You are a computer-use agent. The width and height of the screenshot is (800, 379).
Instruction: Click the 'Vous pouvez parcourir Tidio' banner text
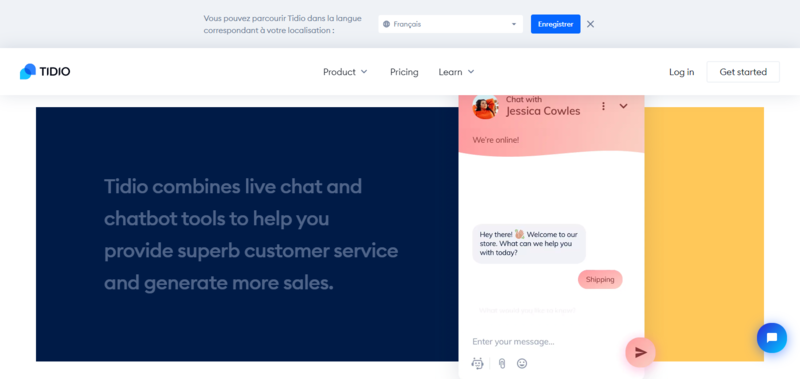[x=283, y=24]
